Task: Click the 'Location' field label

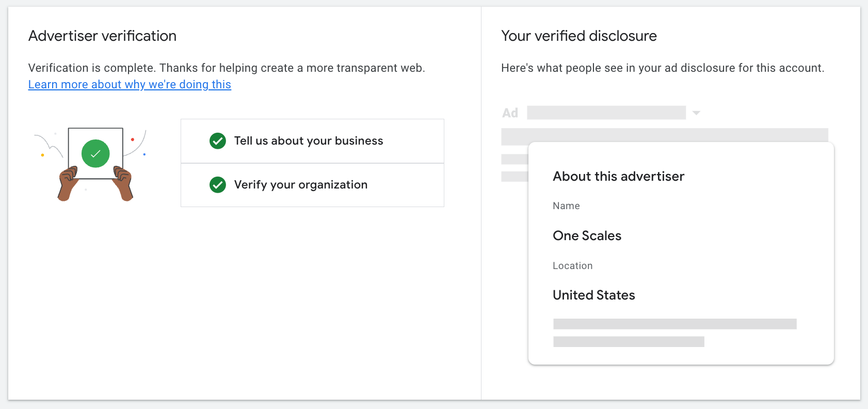Action: tap(572, 266)
